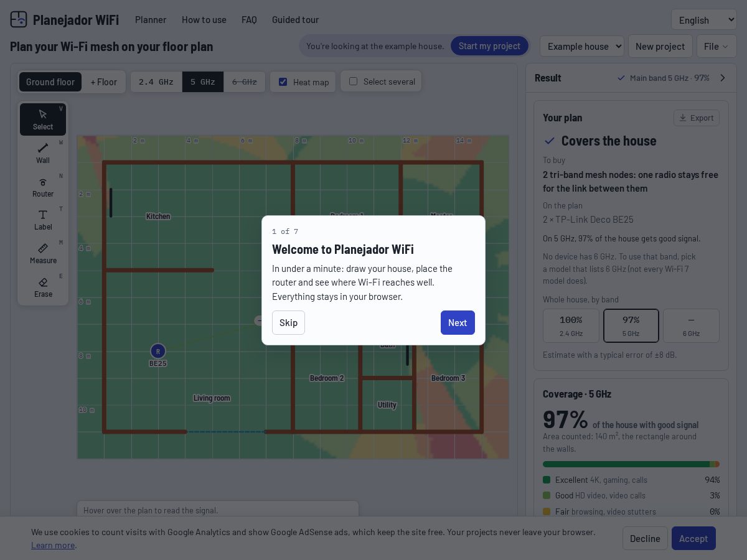The width and height of the screenshot is (747, 560).
Task: Create a New project
Action: 660,46
